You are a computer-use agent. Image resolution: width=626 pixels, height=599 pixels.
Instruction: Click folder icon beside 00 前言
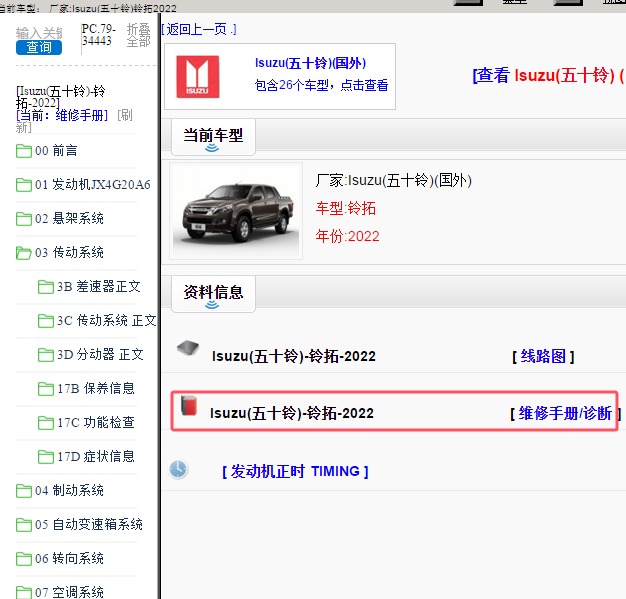(x=24, y=151)
